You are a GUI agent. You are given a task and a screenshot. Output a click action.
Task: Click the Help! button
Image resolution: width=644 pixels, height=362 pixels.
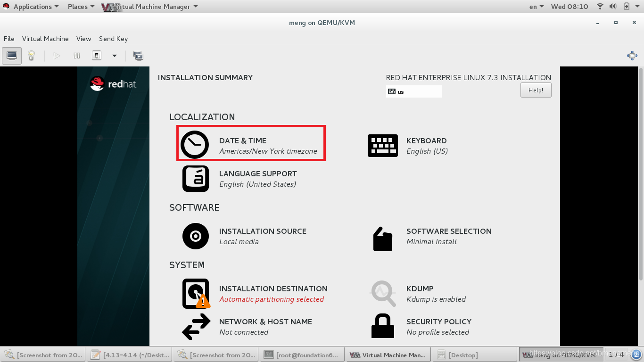point(536,90)
